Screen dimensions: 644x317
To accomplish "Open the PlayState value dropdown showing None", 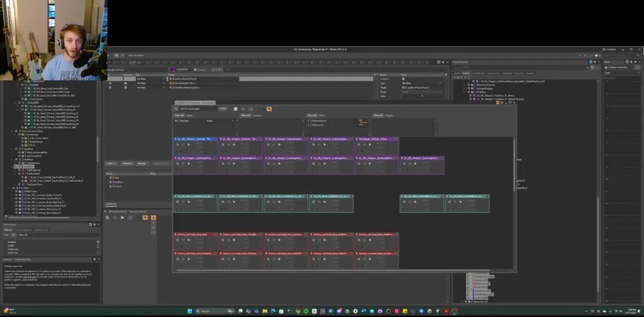I will click(x=219, y=121).
